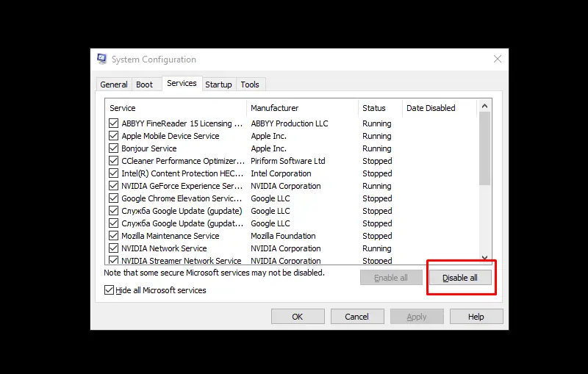Sort by Date Disabled column header
This screenshot has height=374, width=588.
(439, 108)
